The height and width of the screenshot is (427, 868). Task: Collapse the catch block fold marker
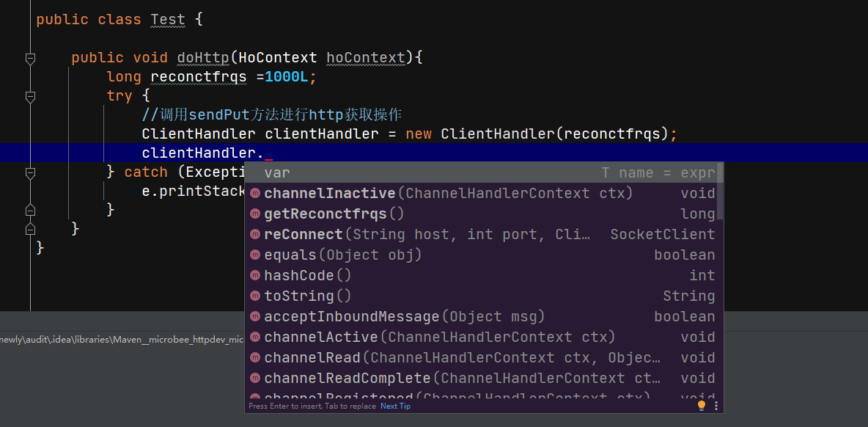(30, 172)
